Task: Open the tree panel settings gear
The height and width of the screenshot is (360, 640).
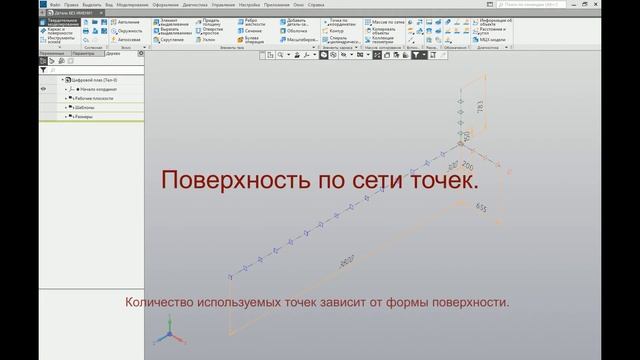Action: pos(141,53)
